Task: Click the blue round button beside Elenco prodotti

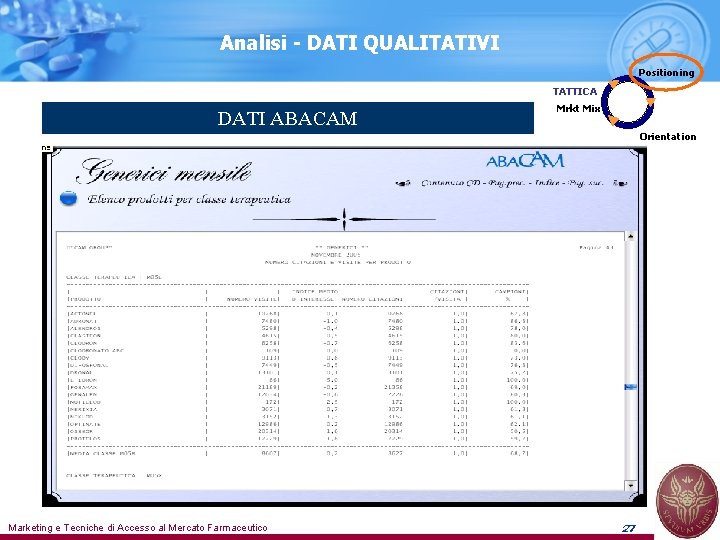Action: coord(68,198)
